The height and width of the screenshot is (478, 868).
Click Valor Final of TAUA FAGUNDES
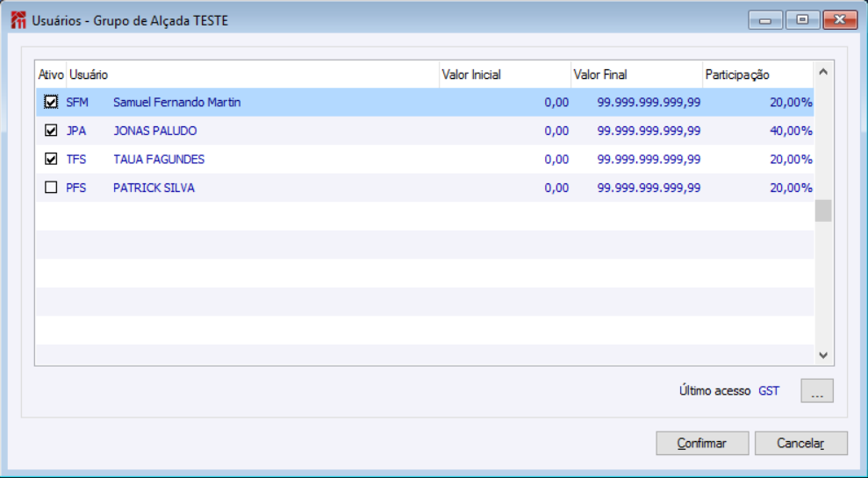click(x=649, y=160)
